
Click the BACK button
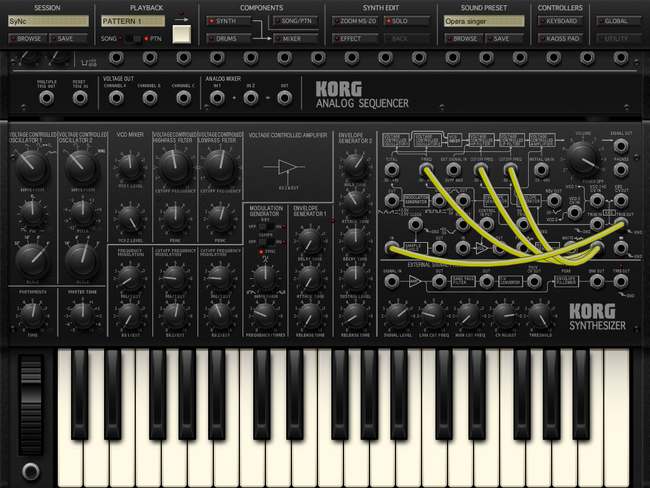(407, 39)
